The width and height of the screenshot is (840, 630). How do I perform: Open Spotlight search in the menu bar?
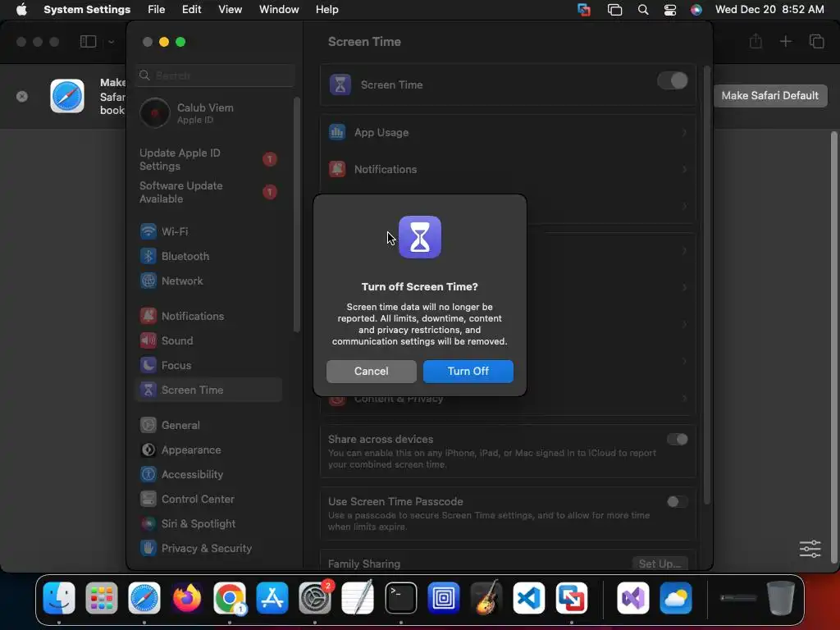(643, 10)
